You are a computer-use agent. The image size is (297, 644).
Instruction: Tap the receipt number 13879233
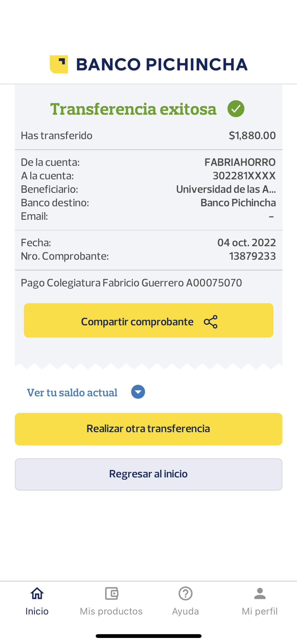tap(252, 256)
